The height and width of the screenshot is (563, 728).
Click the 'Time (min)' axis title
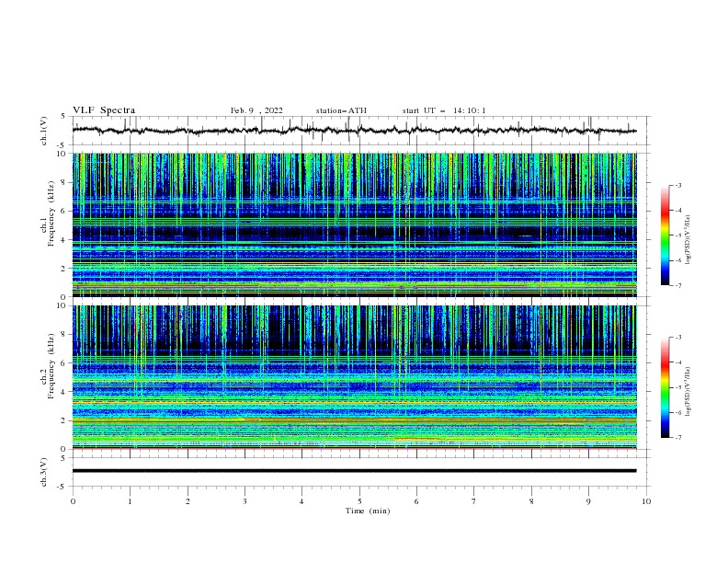click(368, 511)
